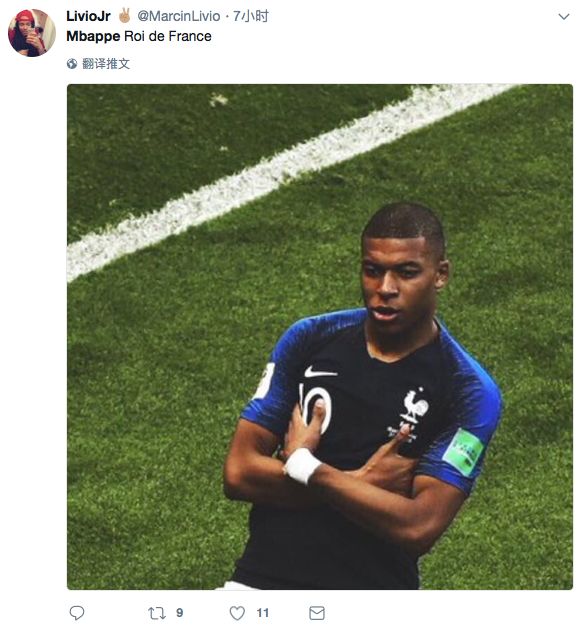
Task: Click the rooster crest in the photo
Action: coord(415,406)
